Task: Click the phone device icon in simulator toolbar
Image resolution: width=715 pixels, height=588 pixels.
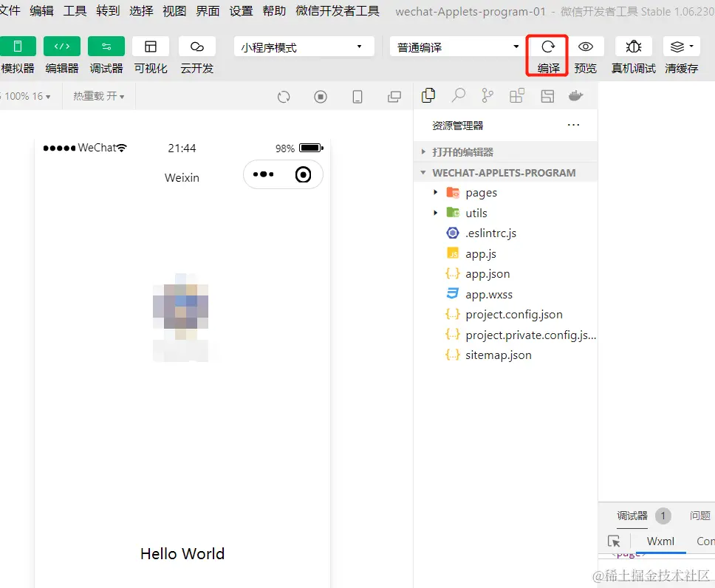Action: [357, 97]
